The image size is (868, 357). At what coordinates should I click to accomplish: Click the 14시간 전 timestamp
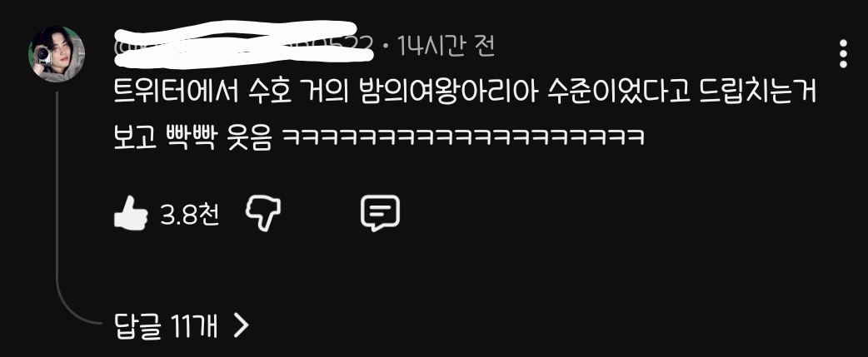coord(446,46)
